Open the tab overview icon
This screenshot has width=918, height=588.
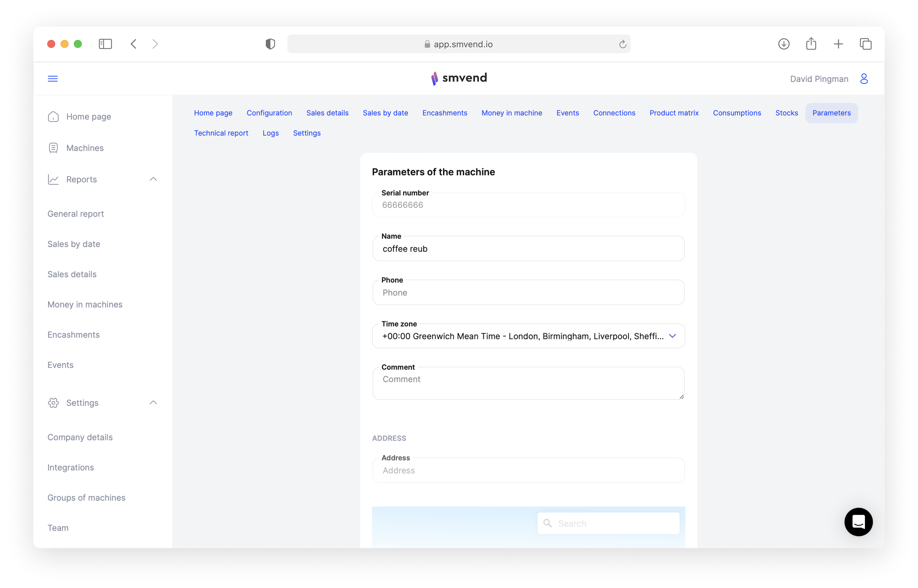point(865,44)
